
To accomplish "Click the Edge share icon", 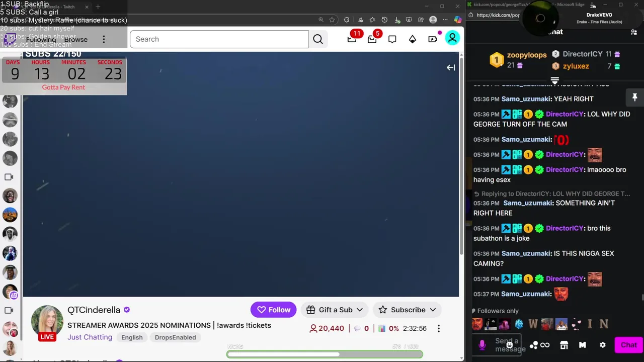I will coord(421,20).
